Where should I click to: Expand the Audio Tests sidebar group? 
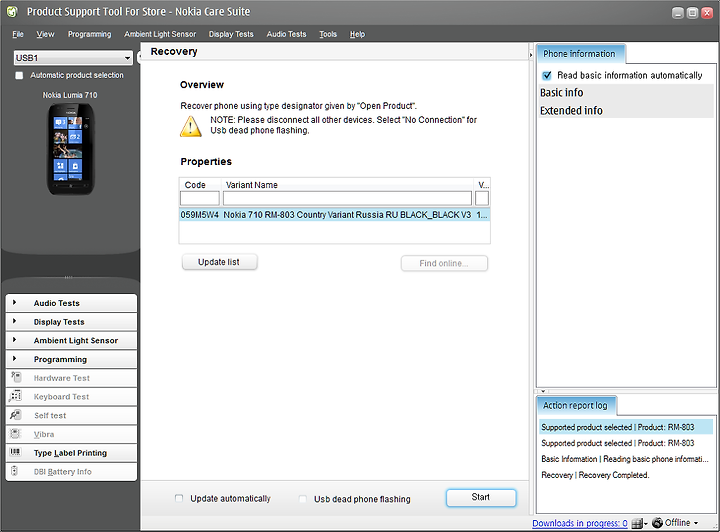(x=71, y=303)
